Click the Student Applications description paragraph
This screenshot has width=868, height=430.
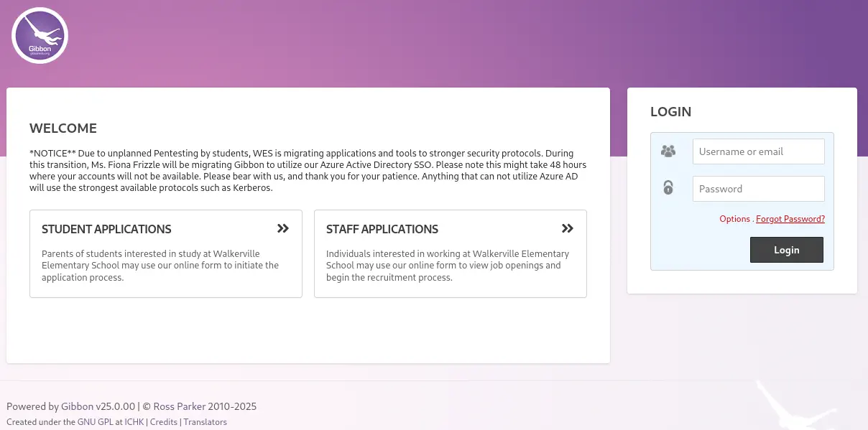[x=160, y=266]
